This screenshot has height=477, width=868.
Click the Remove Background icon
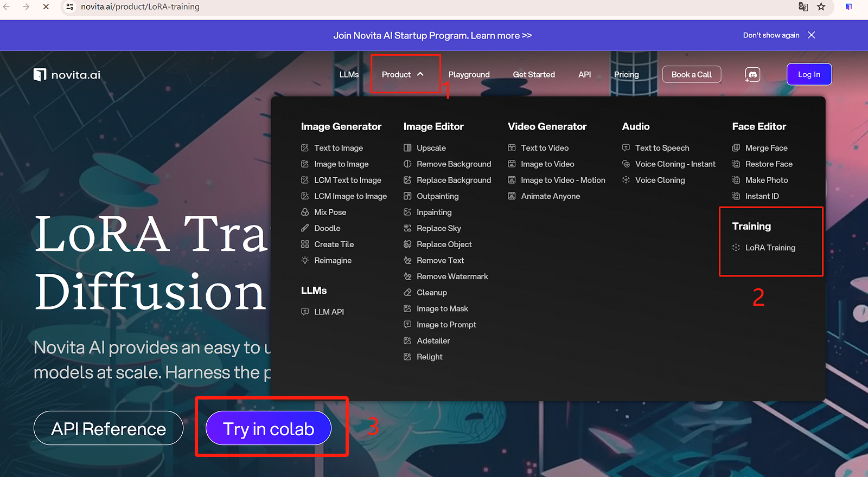pos(407,164)
